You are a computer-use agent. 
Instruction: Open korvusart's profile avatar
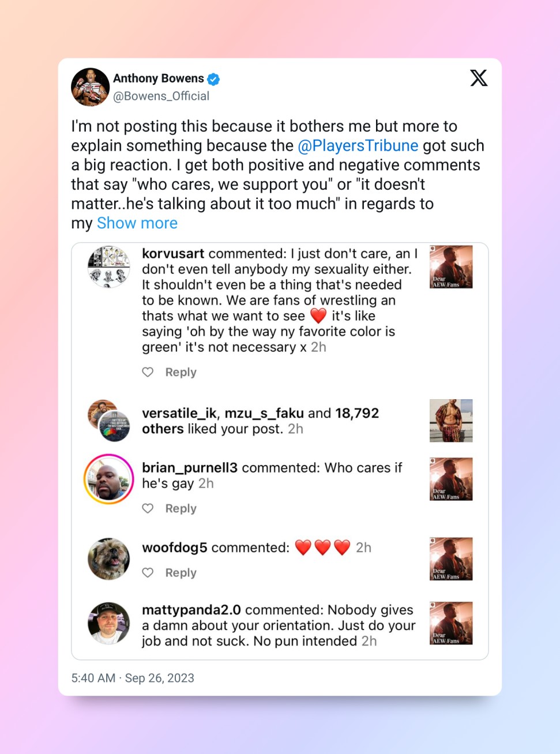108,267
